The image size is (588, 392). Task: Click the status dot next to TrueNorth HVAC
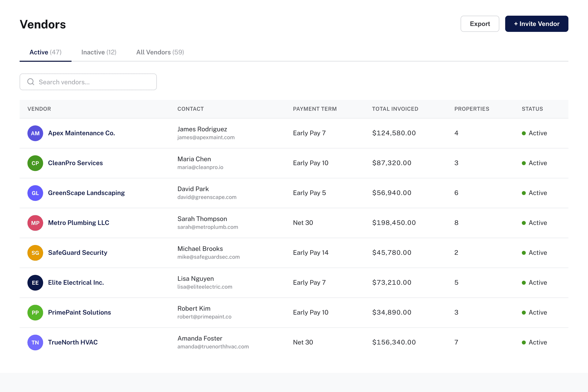tap(524, 342)
